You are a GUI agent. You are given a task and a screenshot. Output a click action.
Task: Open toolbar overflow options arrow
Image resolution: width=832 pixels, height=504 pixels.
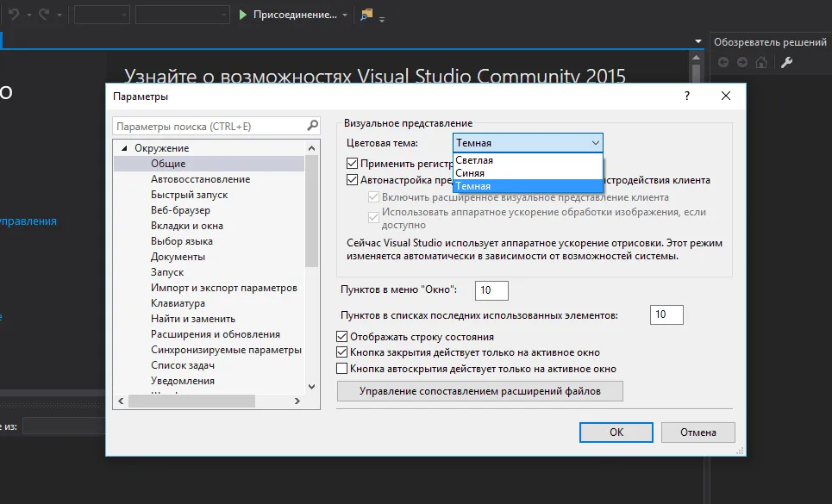[x=381, y=19]
